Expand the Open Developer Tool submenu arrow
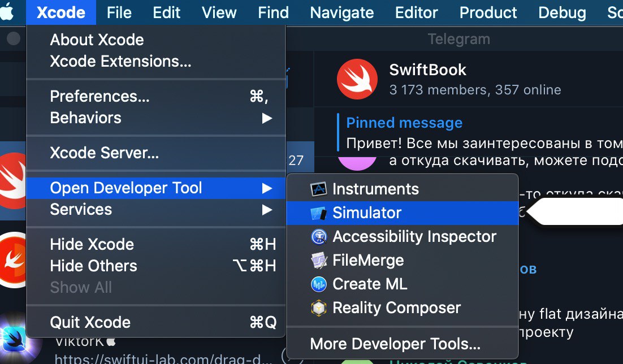 [x=267, y=188]
